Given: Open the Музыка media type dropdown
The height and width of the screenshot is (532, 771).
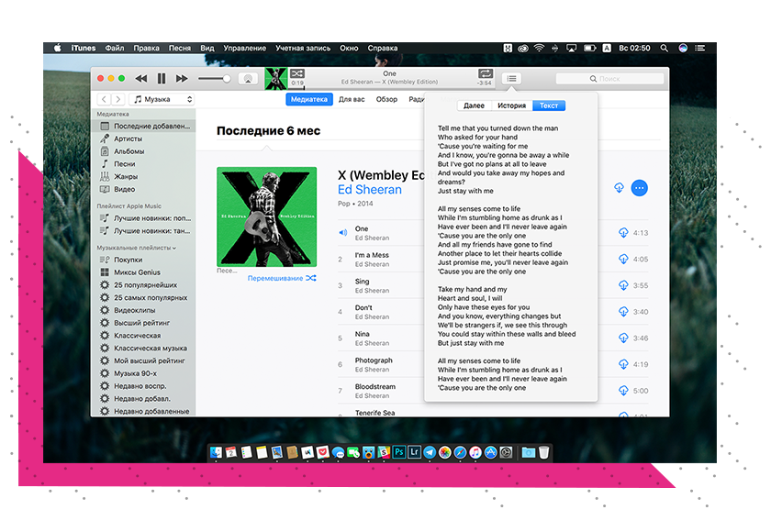Looking at the screenshot, I should pyautogui.click(x=162, y=99).
